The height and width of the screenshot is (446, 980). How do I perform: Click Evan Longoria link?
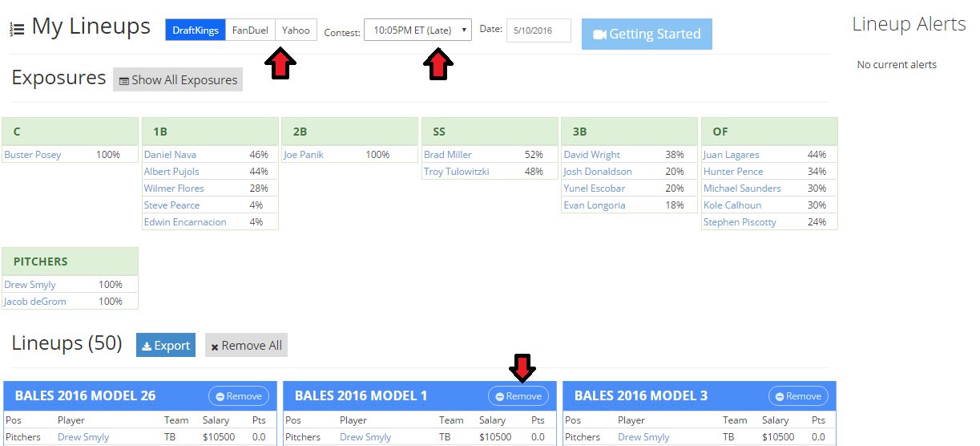(595, 205)
